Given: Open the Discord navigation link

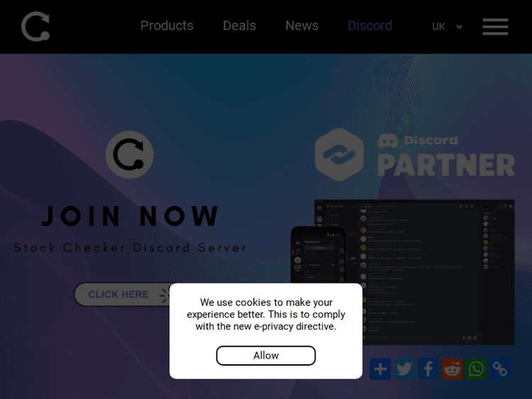Looking at the screenshot, I should tap(370, 26).
